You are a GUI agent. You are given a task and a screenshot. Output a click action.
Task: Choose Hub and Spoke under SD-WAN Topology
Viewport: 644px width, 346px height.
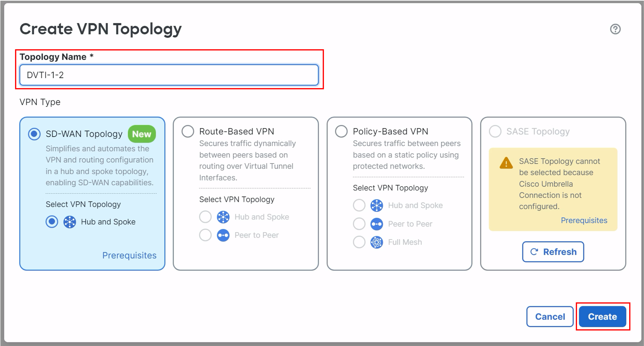click(x=52, y=222)
